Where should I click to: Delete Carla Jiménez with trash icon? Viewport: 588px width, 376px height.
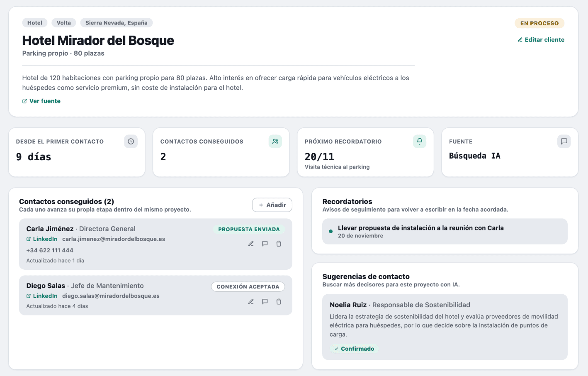point(279,244)
